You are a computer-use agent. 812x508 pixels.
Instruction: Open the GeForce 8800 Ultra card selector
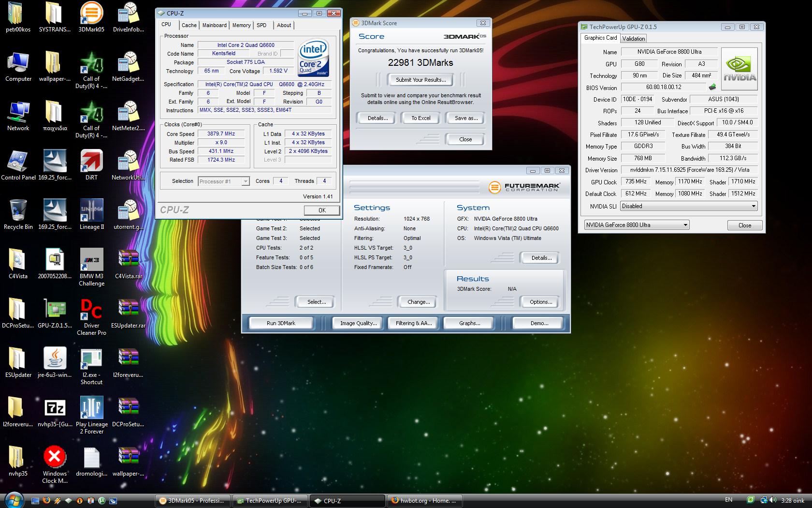(637, 225)
